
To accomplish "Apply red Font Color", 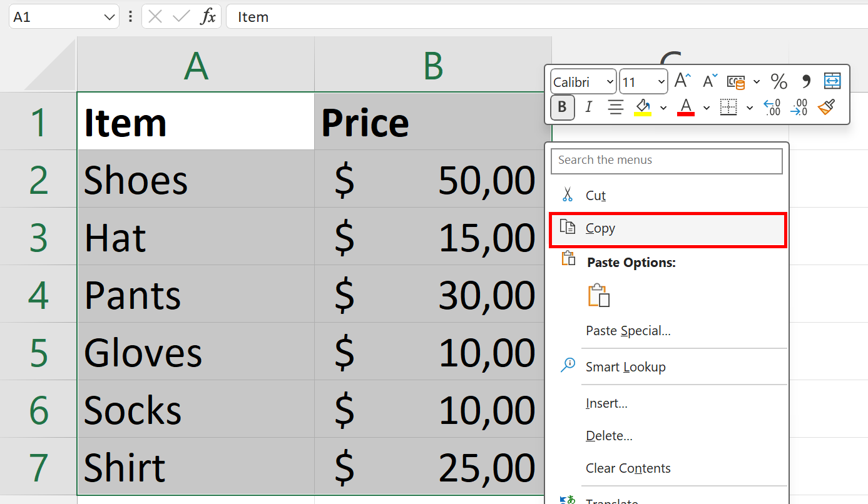I will [x=686, y=108].
